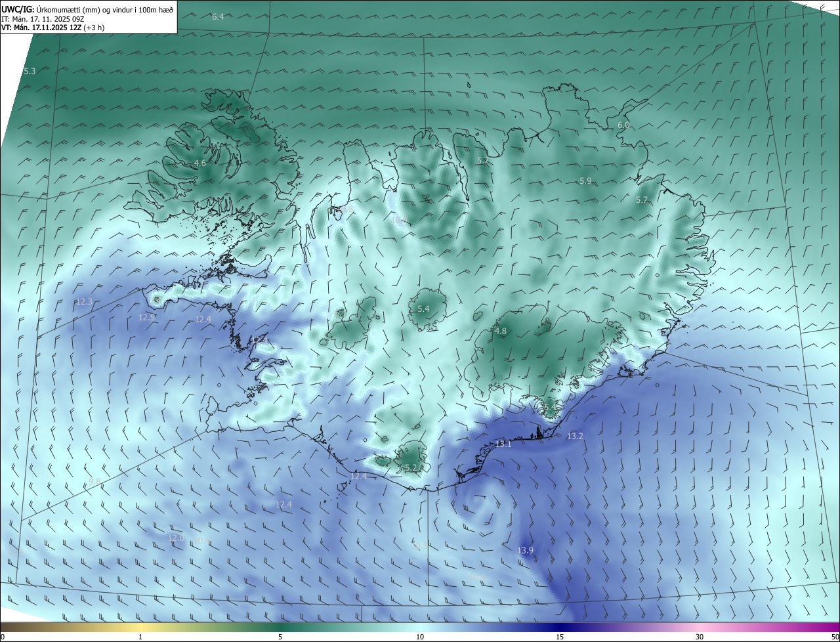Screen dimensions: 840x642
Task: Click the 13.2 value off the southeast coast
Action: tap(575, 436)
